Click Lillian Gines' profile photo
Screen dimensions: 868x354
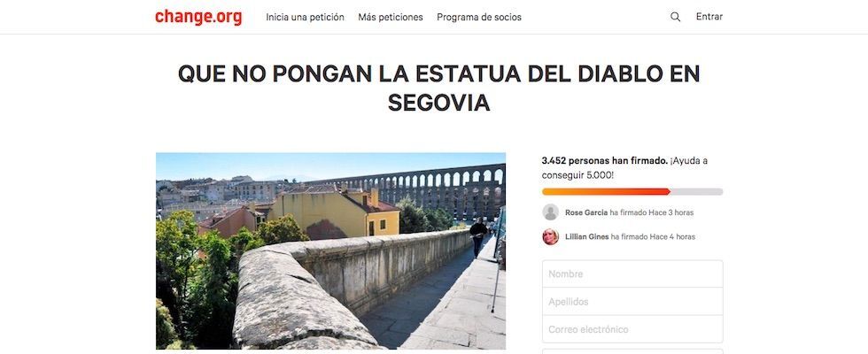click(x=550, y=237)
